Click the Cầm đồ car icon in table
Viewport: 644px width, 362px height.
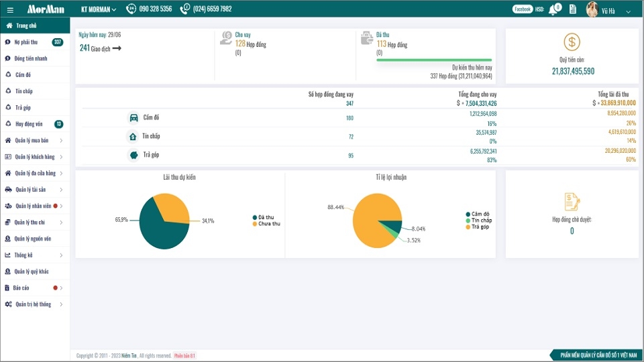(134, 118)
